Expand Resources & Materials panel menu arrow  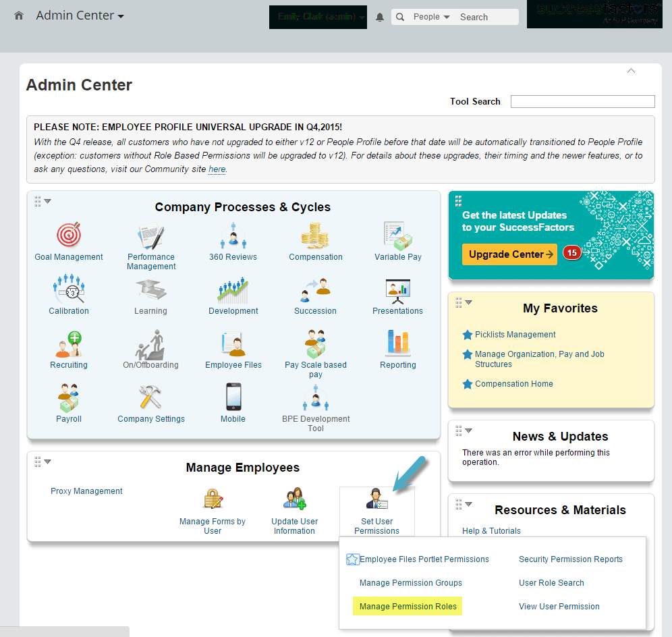point(468,504)
